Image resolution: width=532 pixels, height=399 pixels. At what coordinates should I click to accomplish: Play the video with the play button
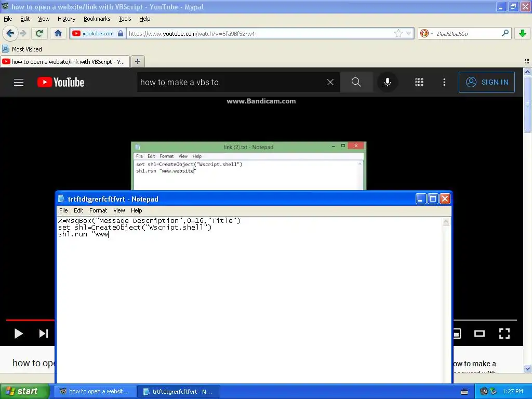(18, 334)
